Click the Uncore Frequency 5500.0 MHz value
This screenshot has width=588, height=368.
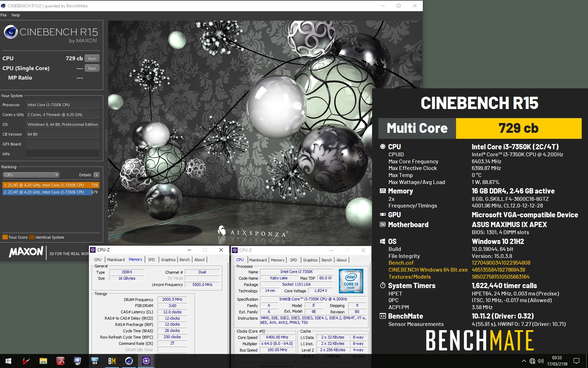point(202,285)
